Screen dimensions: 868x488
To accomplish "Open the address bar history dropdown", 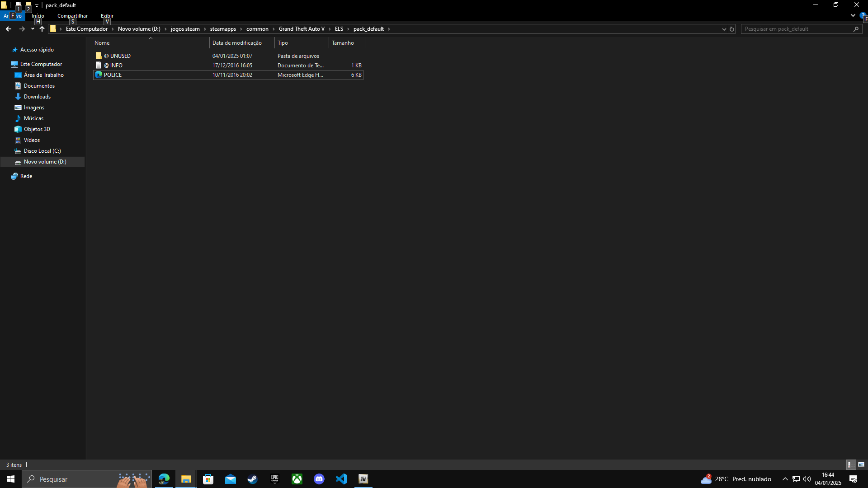I will coord(724,29).
